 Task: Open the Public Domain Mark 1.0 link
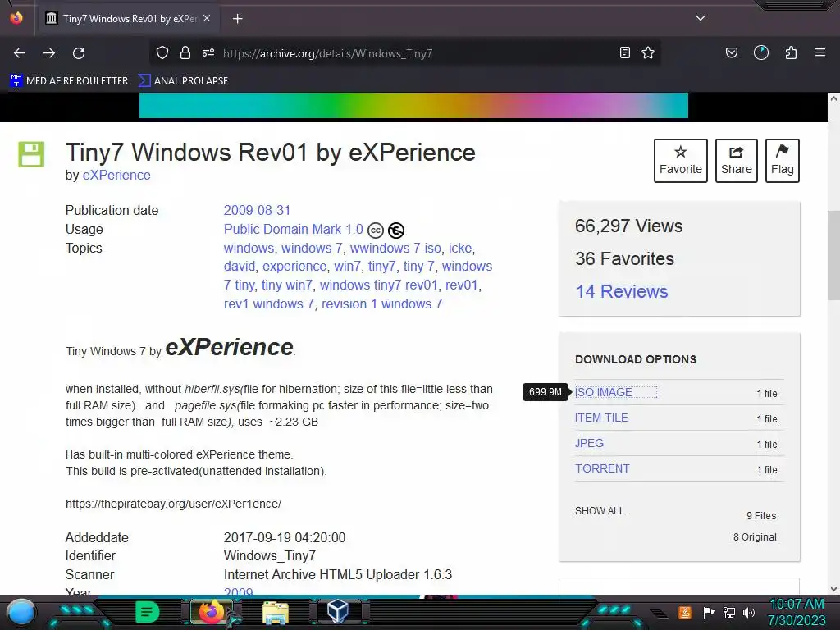point(293,230)
